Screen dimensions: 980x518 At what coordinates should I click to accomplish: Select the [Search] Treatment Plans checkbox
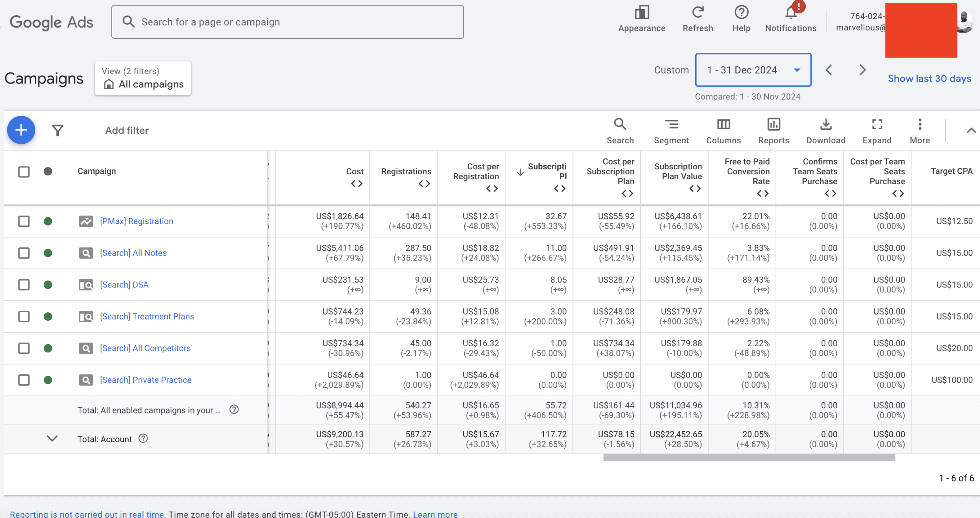point(24,316)
